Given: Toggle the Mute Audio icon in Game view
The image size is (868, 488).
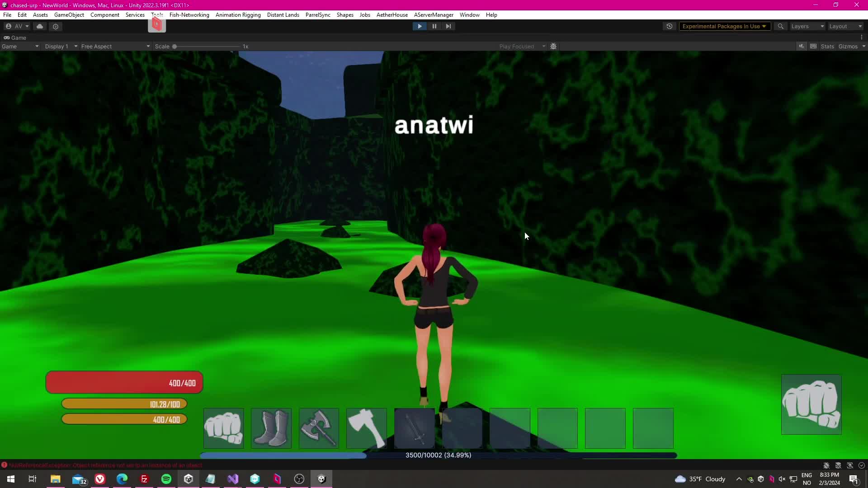Looking at the screenshot, I should pos(801,47).
